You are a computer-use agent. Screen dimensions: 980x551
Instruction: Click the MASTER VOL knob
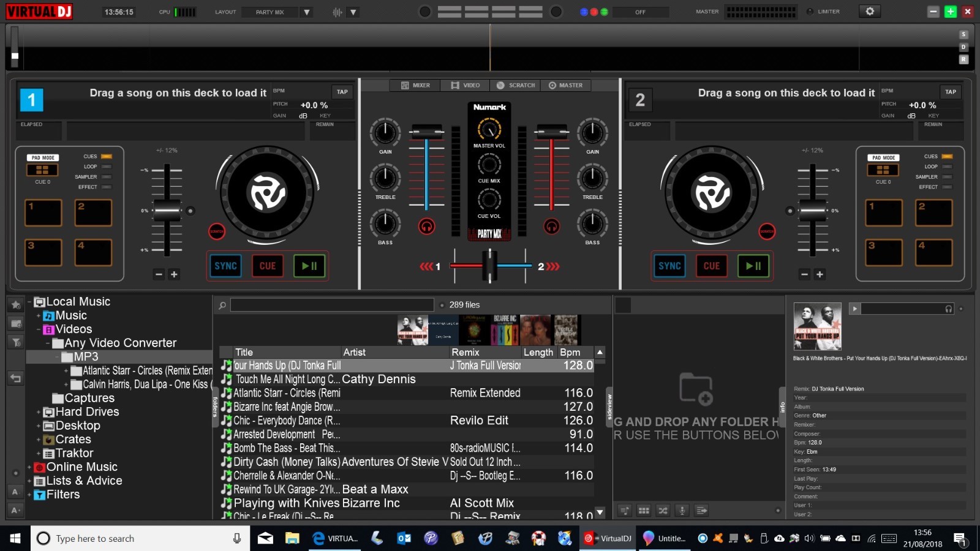click(x=489, y=129)
